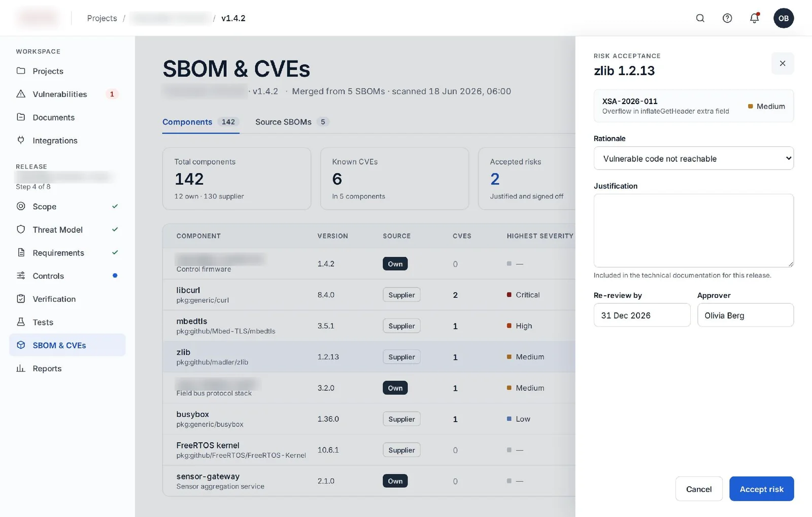This screenshot has height=517, width=812.
Task: Select the mbedtls component row
Action: tap(369, 326)
